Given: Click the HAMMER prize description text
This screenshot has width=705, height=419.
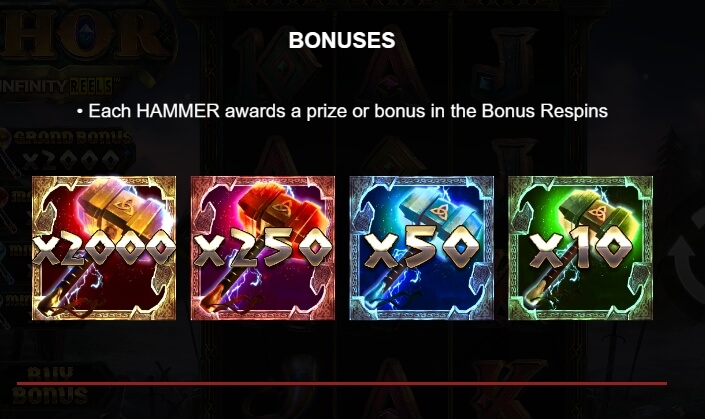Looking at the screenshot, I should (348, 111).
